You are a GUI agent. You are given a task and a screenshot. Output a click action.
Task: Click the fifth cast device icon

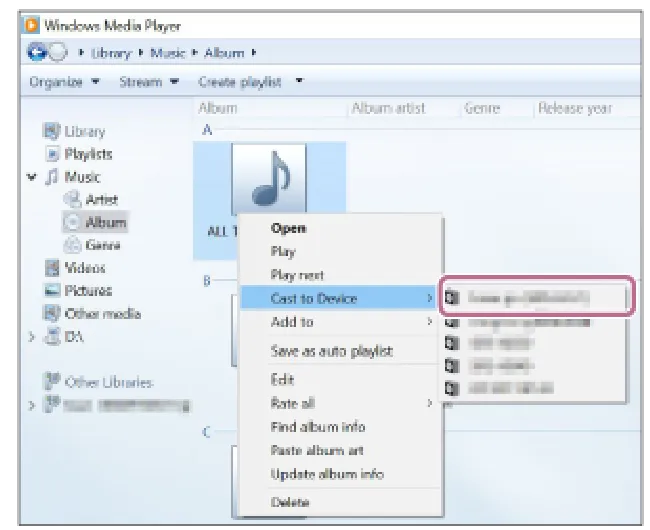452,389
